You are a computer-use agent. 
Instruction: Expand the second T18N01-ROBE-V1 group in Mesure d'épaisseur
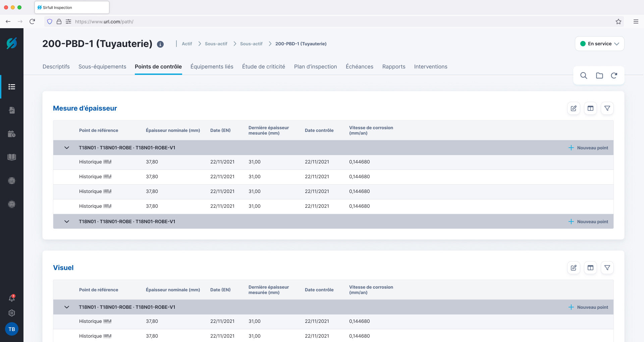(x=67, y=222)
